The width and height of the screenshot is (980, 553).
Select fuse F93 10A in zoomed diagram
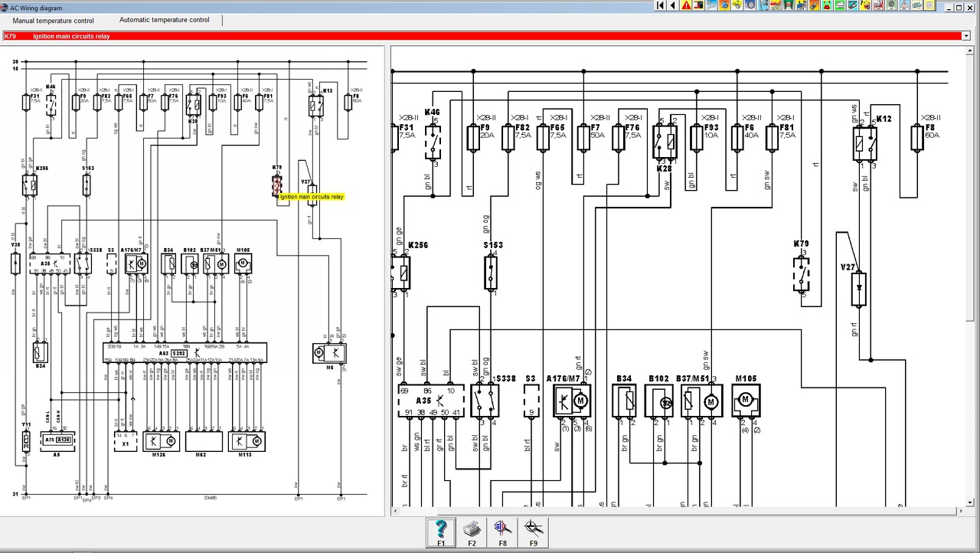tap(696, 137)
